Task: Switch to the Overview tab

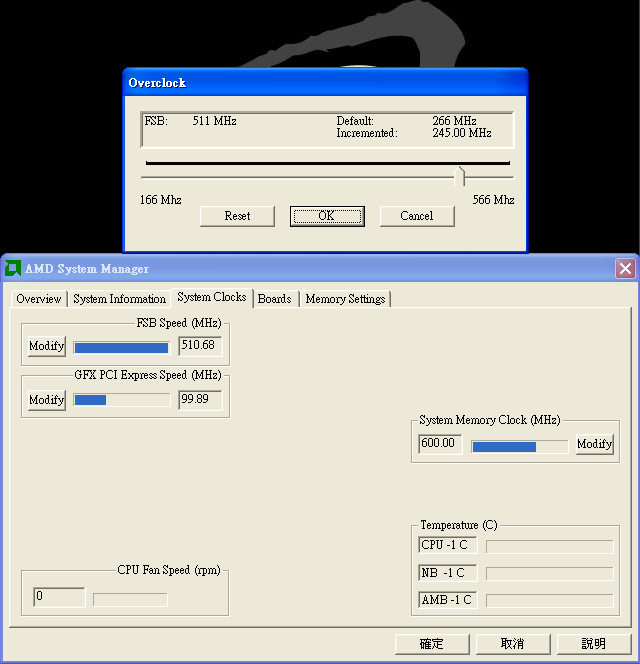Action: coord(39,299)
